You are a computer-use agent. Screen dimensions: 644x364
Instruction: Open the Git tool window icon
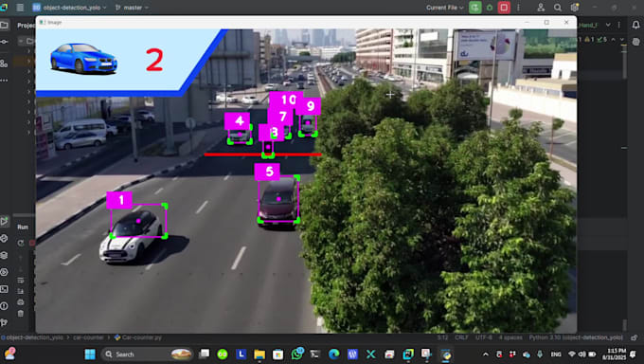pos(4,322)
